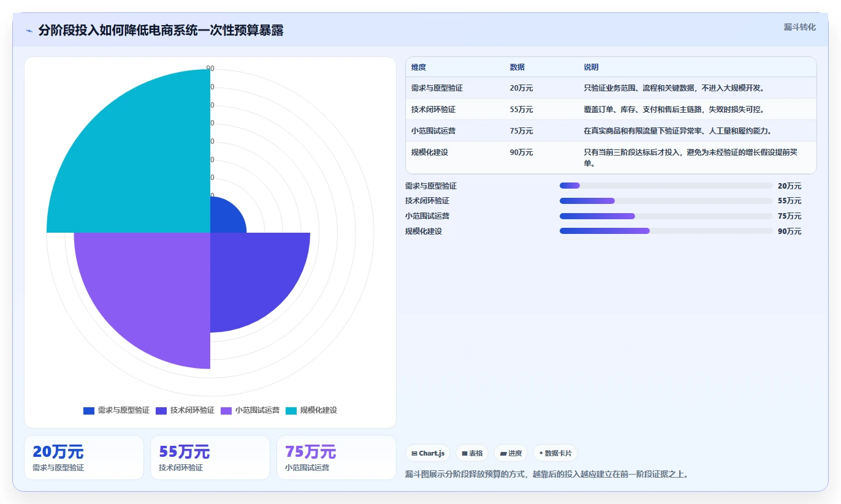Click the 小范围试运营 progress row label
Image resolution: width=841 pixels, height=504 pixels.
click(427, 216)
